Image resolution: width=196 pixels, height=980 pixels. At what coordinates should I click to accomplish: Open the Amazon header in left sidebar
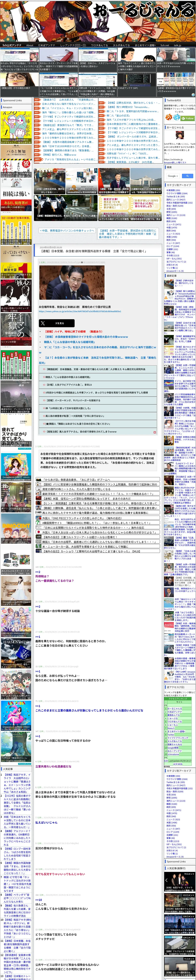(16, 107)
